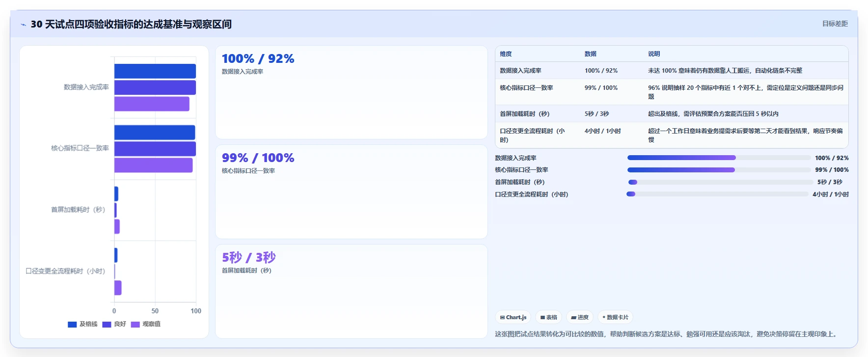Open the 5秒 / 3秒 data card

[x=352, y=291]
